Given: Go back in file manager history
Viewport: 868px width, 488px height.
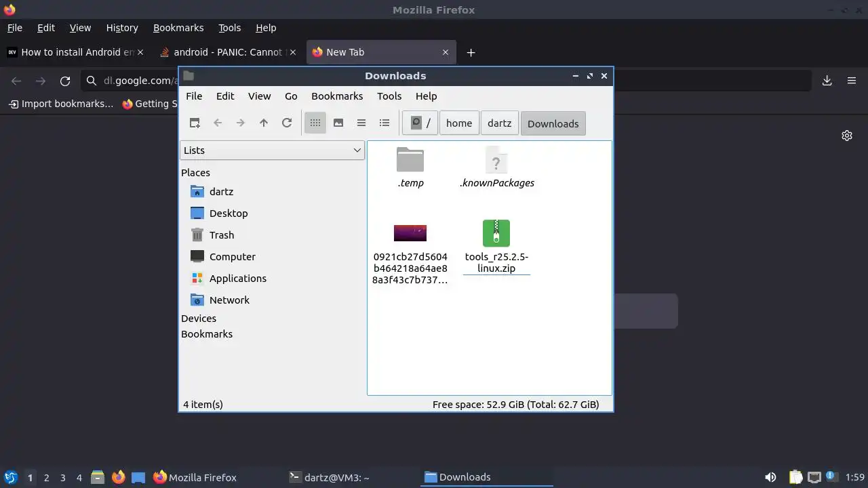Looking at the screenshot, I should tap(218, 123).
